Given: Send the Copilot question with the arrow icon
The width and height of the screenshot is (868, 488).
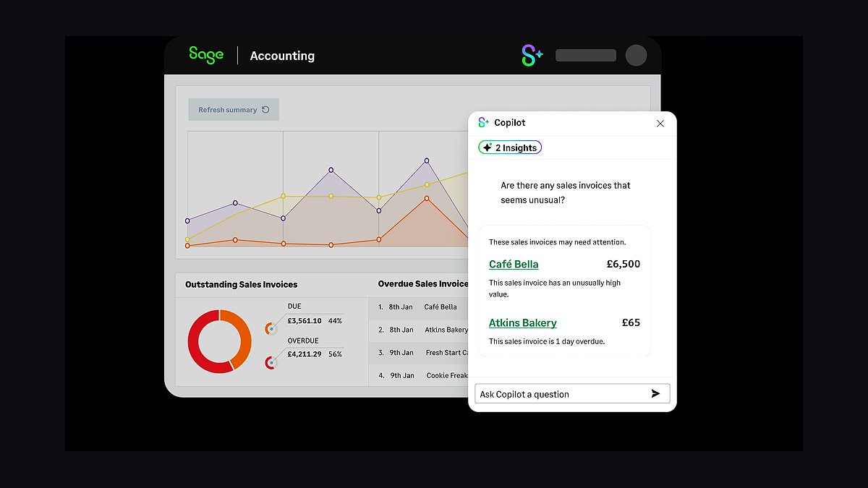Looking at the screenshot, I should pos(655,394).
